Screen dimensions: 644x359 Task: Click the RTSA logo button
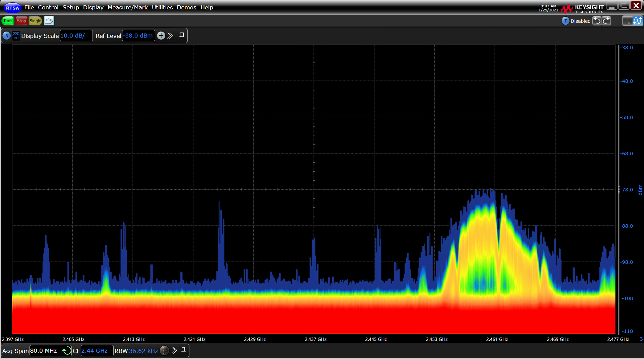(x=12, y=7)
